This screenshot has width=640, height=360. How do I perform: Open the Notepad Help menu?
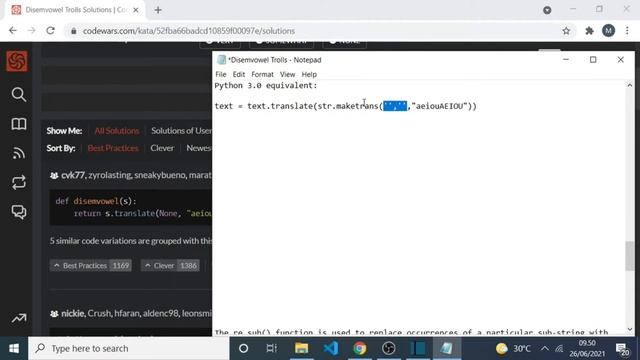(309, 74)
